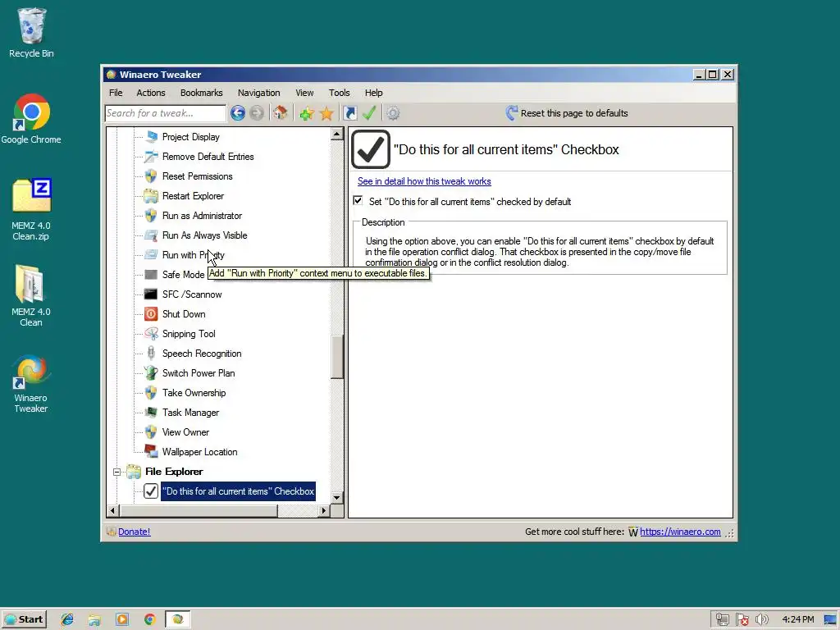Viewport: 840px width, 630px height.
Task: Select the Google Chrome desktop shortcut
Action: click(x=31, y=119)
